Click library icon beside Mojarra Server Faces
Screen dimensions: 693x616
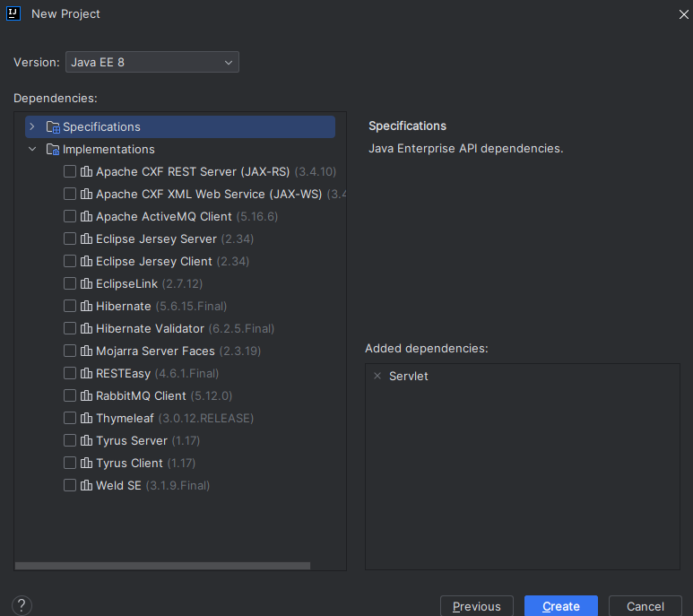click(87, 351)
